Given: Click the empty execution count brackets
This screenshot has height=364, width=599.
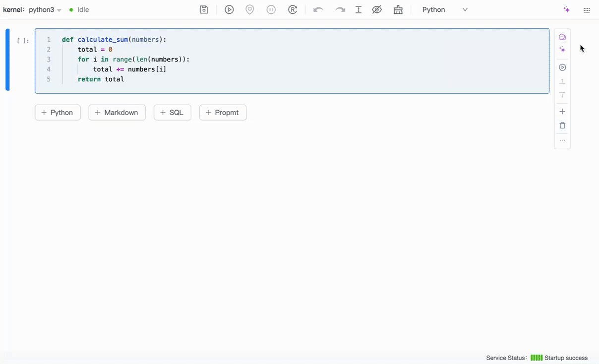Looking at the screenshot, I should 23,41.
